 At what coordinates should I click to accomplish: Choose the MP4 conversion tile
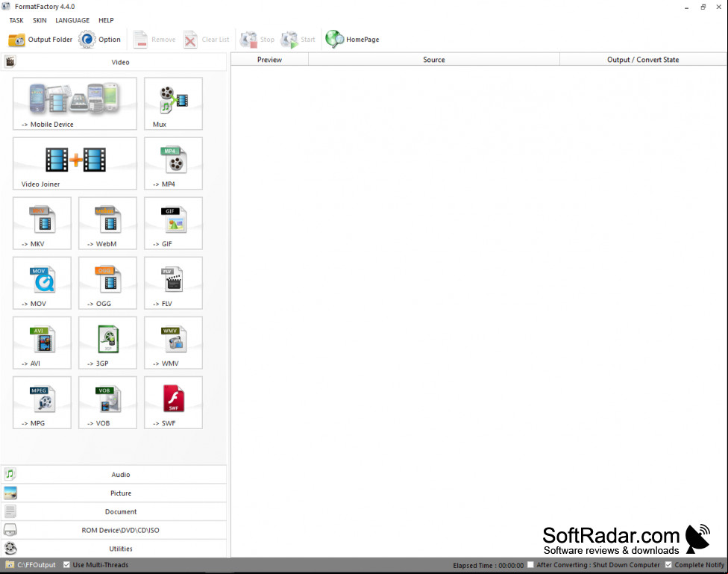[173, 163]
